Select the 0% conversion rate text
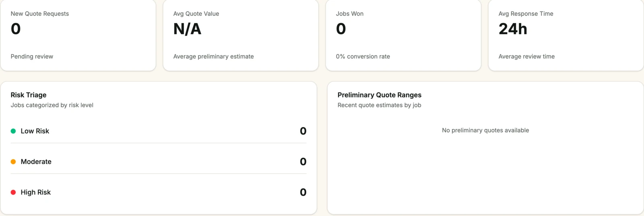 [363, 56]
